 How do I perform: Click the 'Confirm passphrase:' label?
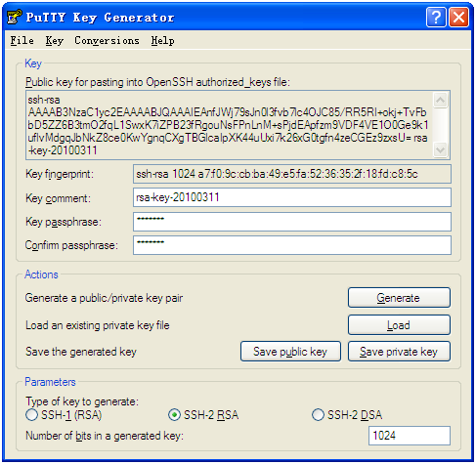(71, 245)
